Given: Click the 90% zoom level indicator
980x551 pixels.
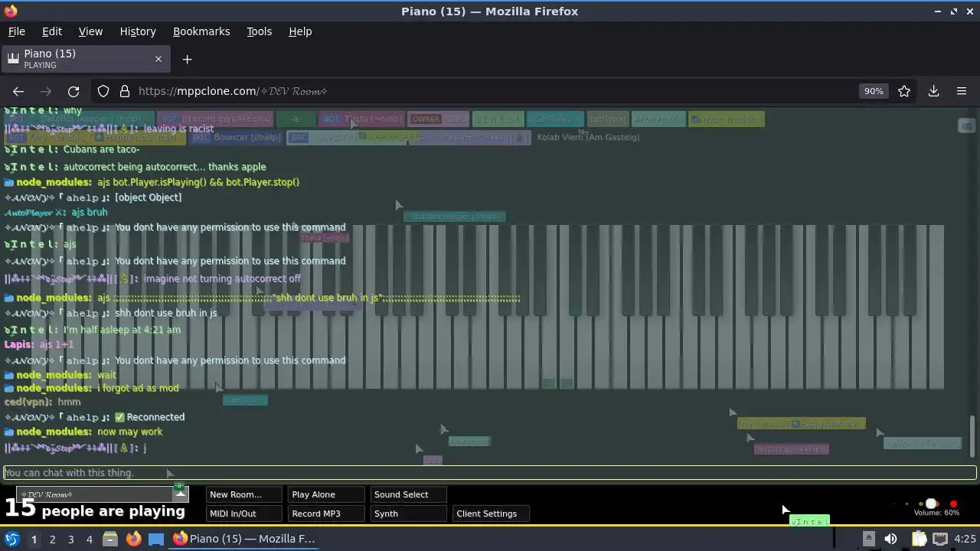Looking at the screenshot, I should pos(874,91).
